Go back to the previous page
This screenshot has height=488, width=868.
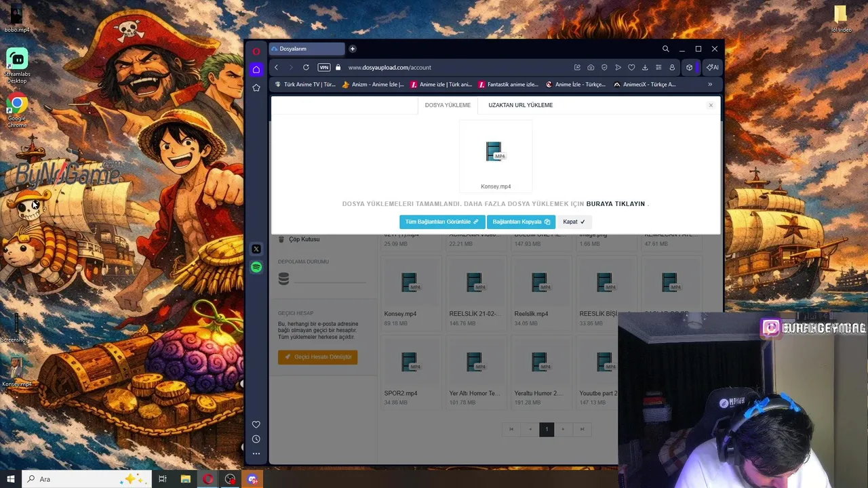tap(276, 67)
